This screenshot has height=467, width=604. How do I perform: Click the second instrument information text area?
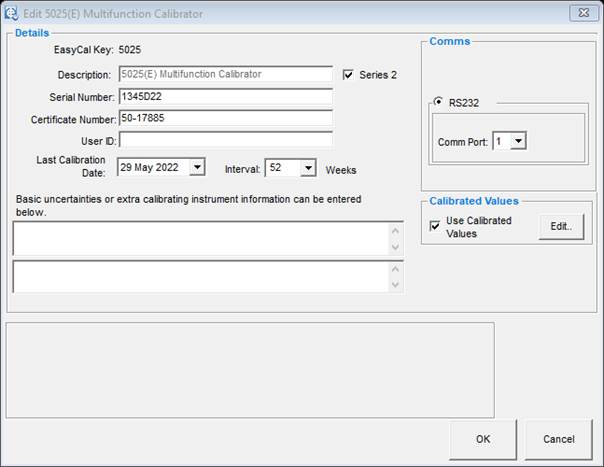pyautogui.click(x=200, y=277)
